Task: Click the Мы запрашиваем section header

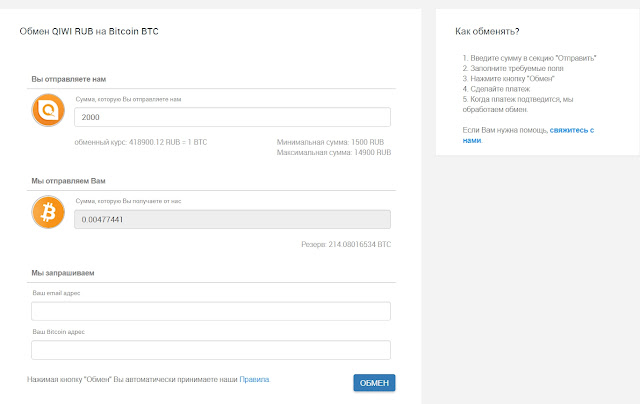Action: 63,273
